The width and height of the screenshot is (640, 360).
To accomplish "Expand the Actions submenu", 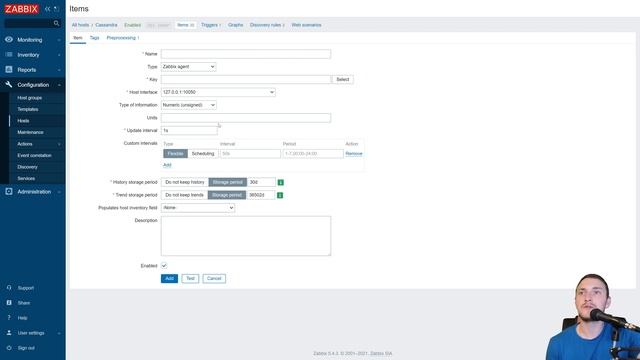I will tap(37, 144).
